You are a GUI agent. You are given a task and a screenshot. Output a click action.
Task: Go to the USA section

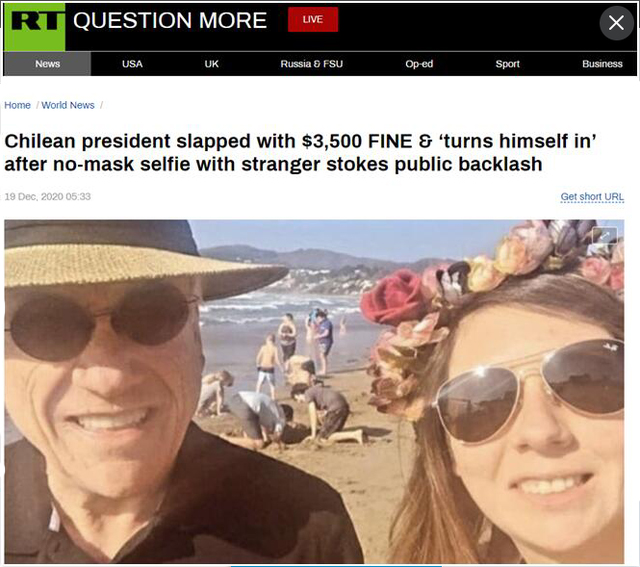[x=132, y=64]
